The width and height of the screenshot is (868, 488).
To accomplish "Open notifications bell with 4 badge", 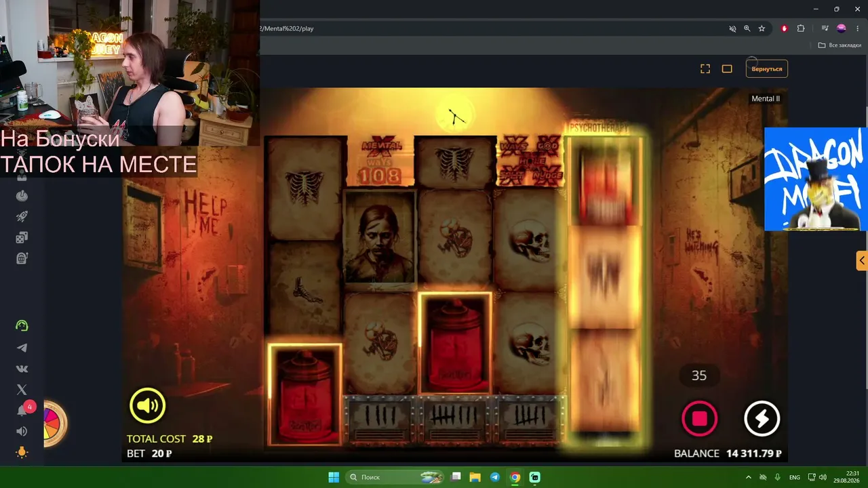I will (23, 410).
